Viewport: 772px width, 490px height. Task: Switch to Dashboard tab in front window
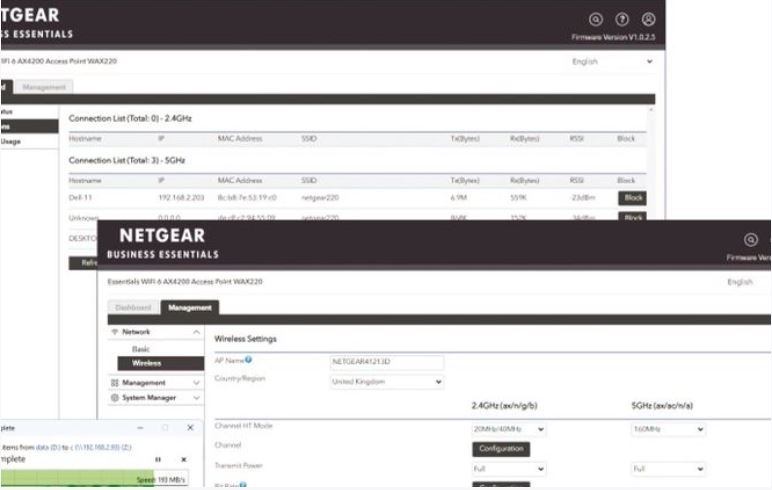133,307
